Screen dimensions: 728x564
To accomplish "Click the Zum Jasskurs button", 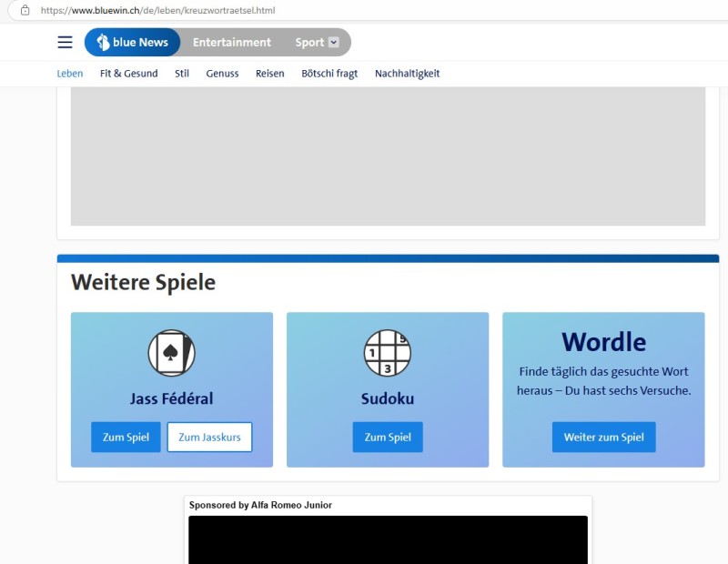I will (x=209, y=438).
